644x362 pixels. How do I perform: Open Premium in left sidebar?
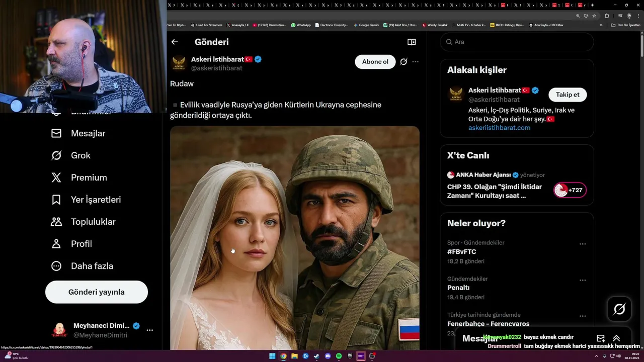tap(79, 177)
